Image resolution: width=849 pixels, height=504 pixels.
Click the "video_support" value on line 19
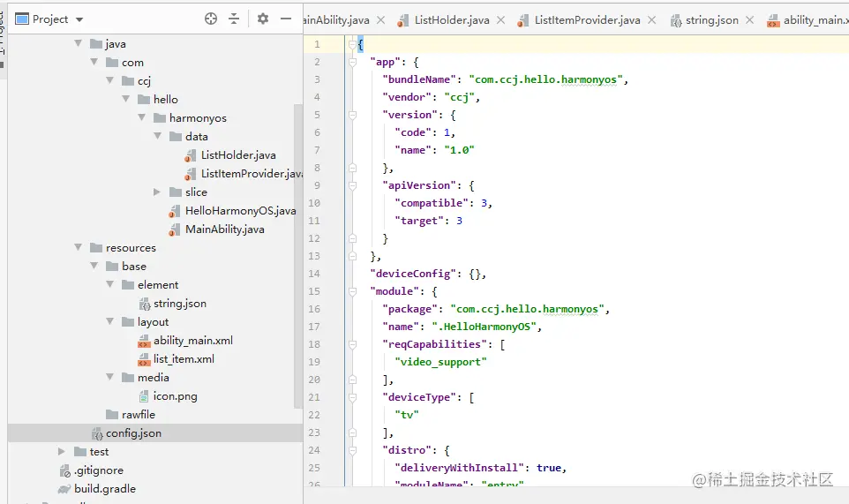click(x=440, y=362)
